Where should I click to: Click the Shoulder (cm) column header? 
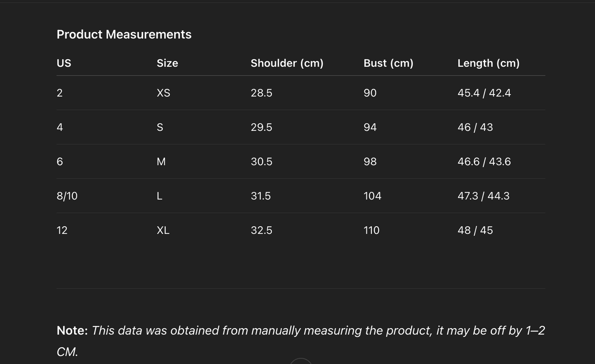(x=287, y=63)
